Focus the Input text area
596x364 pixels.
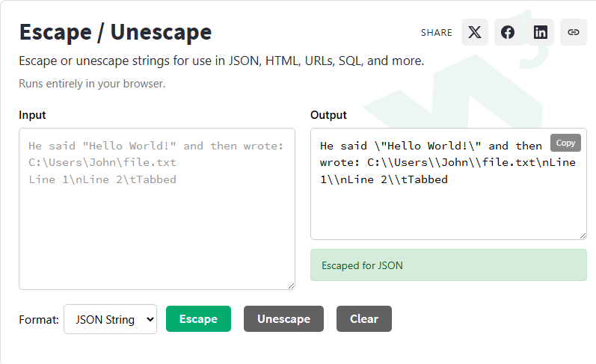(x=157, y=209)
